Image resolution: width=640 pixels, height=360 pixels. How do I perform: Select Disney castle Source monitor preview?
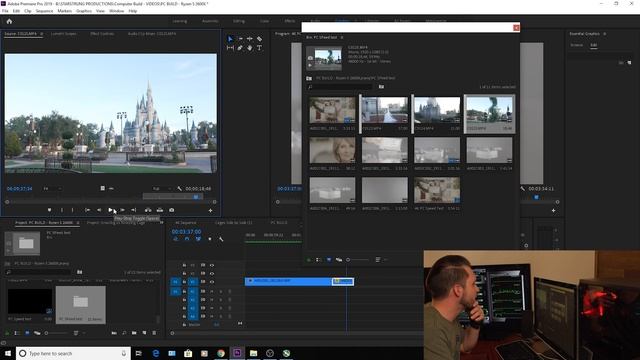[x=111, y=113]
